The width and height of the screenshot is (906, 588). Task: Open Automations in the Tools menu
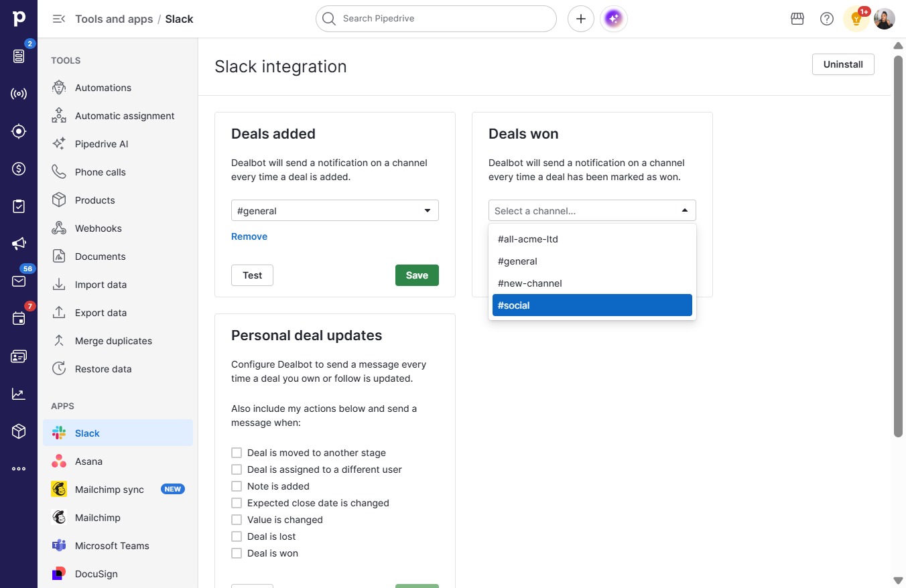(x=118, y=88)
